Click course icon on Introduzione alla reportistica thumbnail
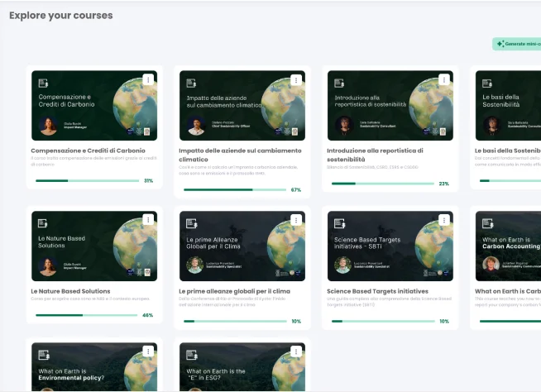 coord(339,84)
